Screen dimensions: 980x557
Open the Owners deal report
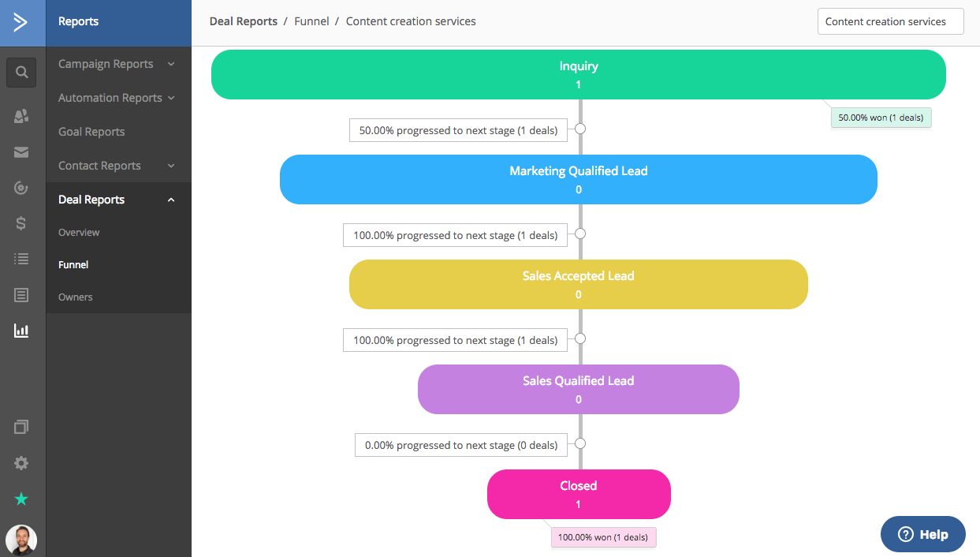click(76, 297)
